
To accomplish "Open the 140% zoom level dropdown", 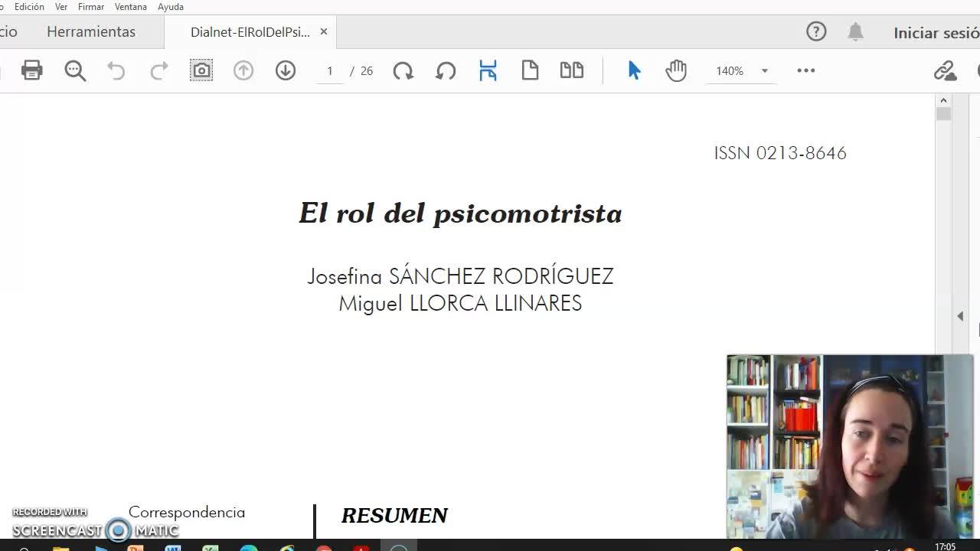I will pyautogui.click(x=764, y=71).
